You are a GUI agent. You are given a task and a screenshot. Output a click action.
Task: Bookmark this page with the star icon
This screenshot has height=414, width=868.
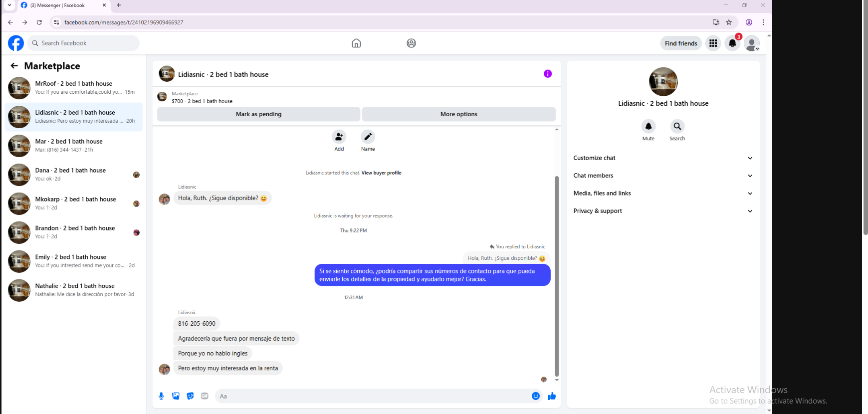pyautogui.click(x=729, y=22)
